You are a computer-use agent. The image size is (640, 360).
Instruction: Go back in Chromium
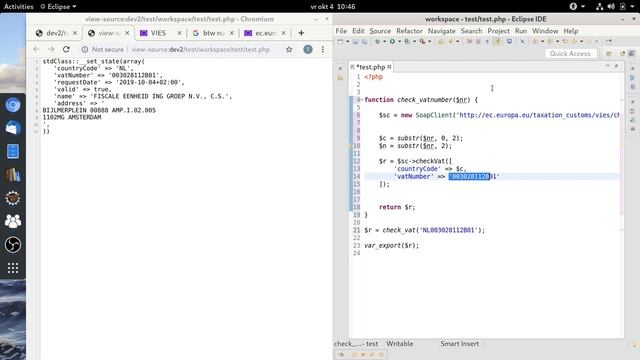[36, 49]
